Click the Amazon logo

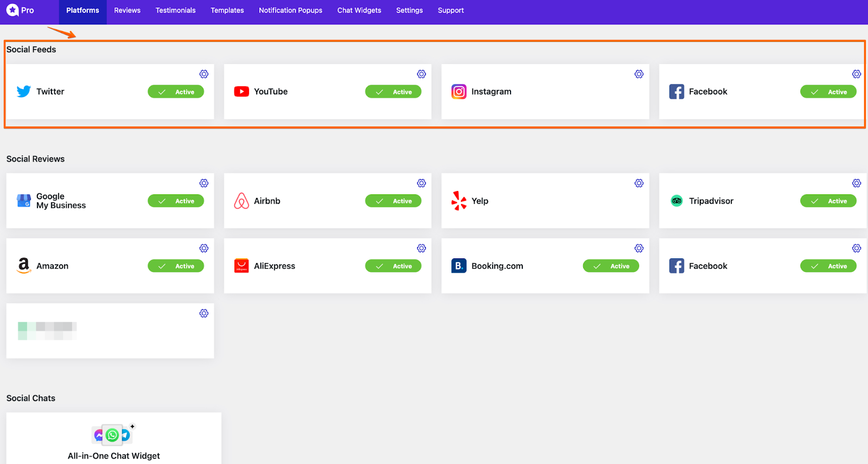click(x=24, y=266)
